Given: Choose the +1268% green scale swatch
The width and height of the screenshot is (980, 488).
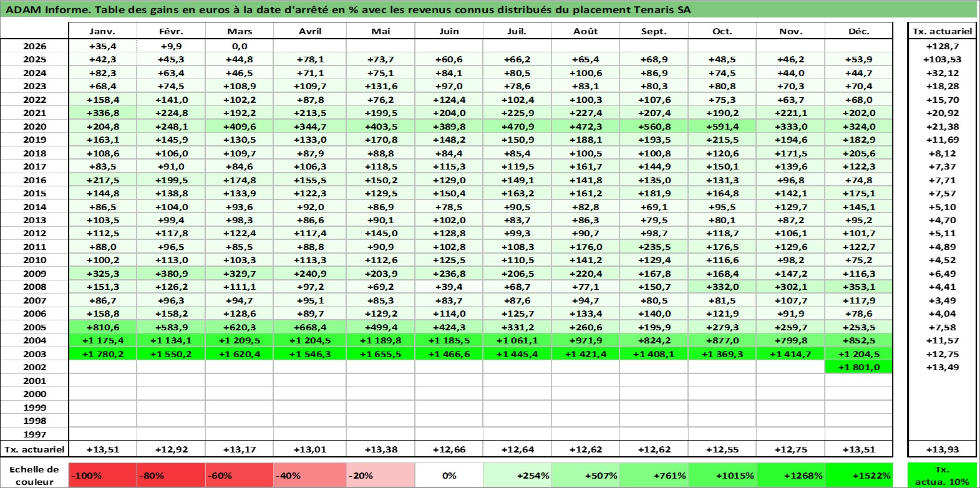Looking at the screenshot, I should pyautogui.click(x=790, y=475).
